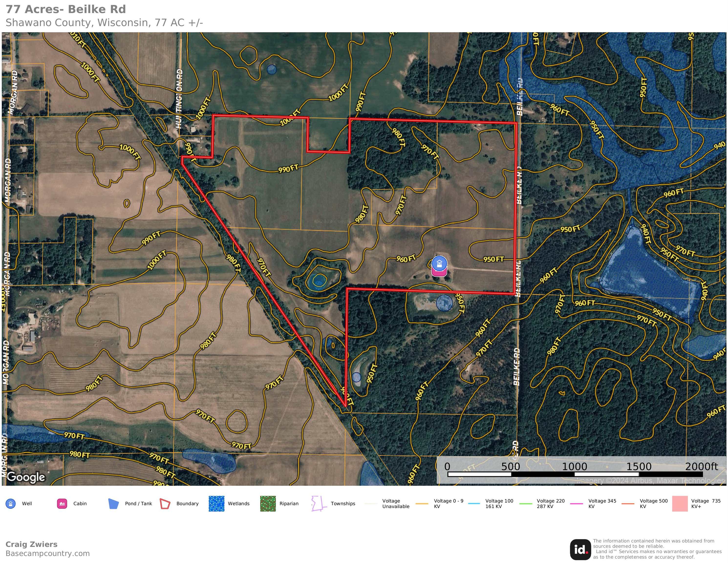Click the Land id disclaimer text
This screenshot has height=563, width=728.
point(657,549)
